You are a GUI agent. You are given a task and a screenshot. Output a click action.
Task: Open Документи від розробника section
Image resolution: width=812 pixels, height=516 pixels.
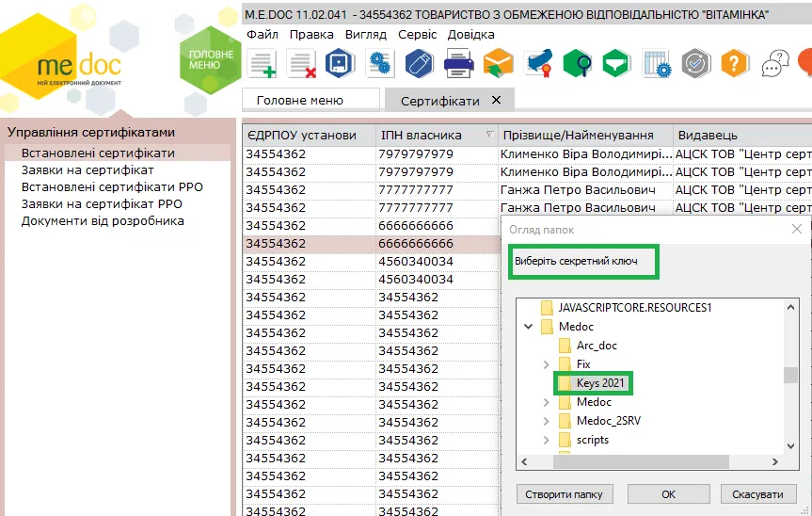[103, 221]
